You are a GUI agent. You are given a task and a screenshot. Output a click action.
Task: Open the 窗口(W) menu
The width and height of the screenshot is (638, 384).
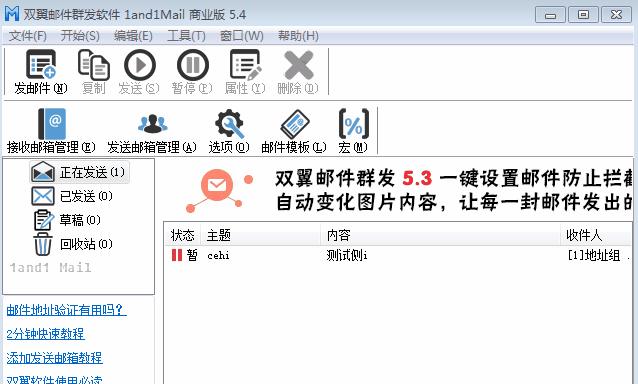pyautogui.click(x=242, y=36)
